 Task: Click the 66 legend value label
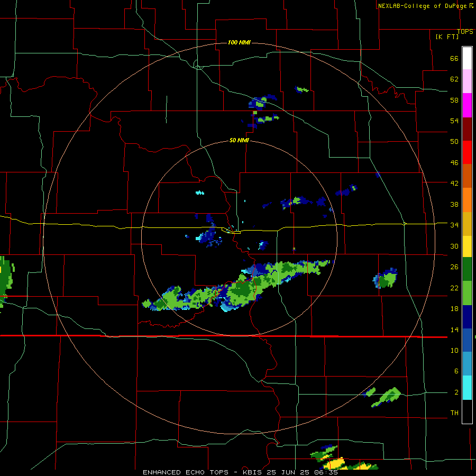[x=454, y=59]
